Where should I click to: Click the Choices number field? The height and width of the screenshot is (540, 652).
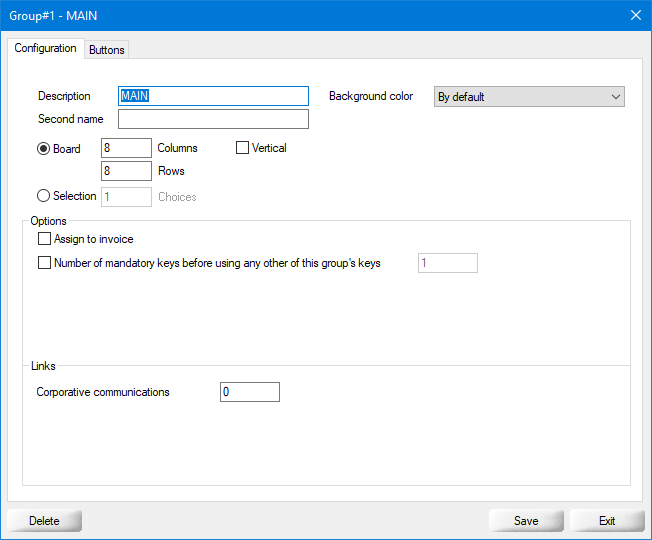coord(127,197)
